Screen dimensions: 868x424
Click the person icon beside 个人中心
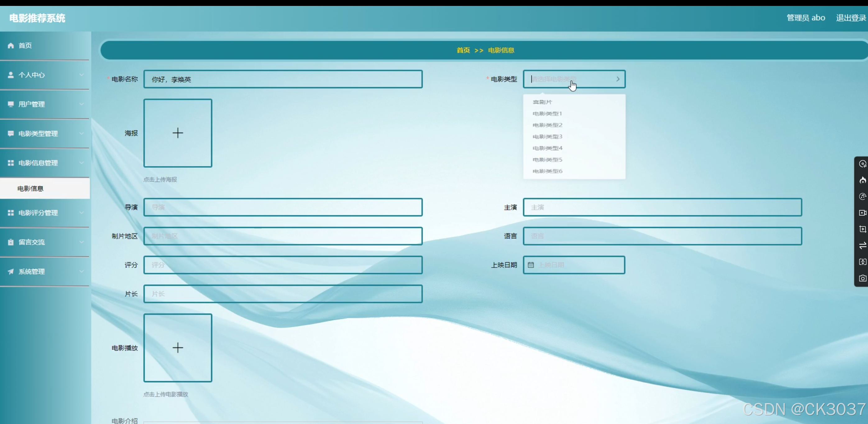click(11, 75)
